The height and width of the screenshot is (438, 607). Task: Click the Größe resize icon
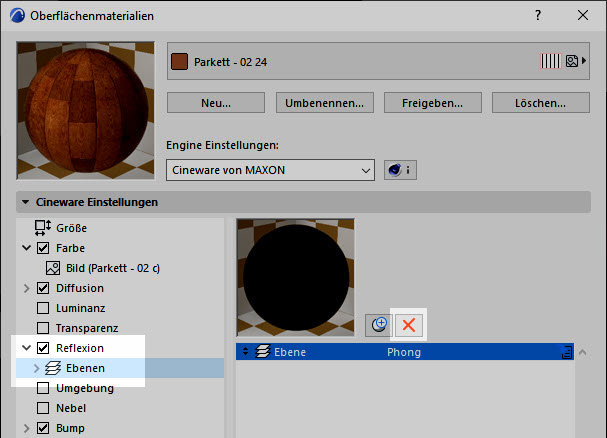[x=43, y=228]
